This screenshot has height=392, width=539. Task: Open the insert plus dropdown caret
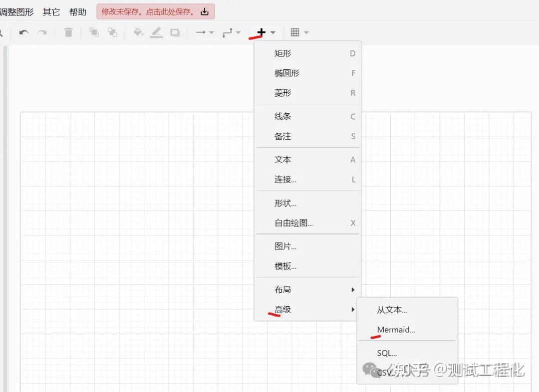pyautogui.click(x=273, y=32)
